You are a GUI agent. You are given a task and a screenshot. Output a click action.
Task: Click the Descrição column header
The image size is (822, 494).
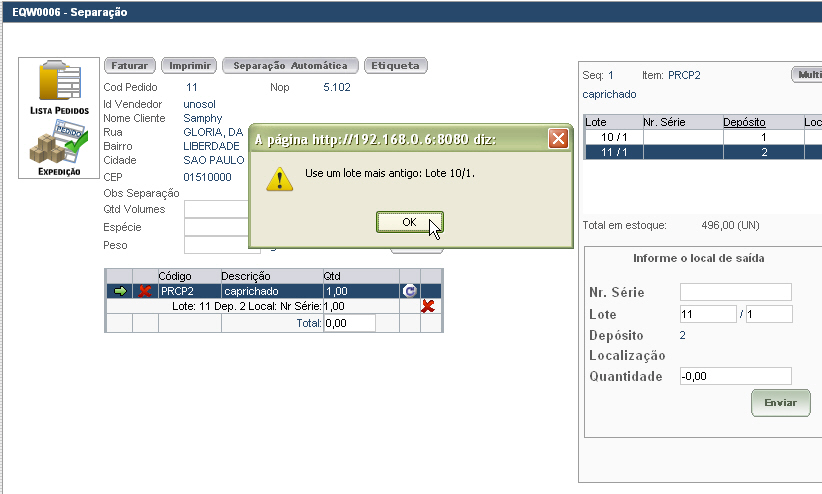coord(245,276)
